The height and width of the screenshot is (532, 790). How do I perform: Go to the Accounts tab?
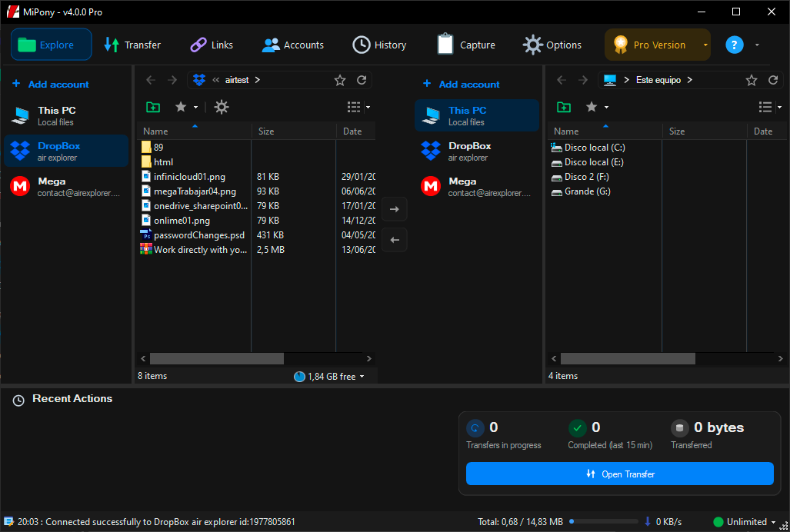pyautogui.click(x=293, y=45)
